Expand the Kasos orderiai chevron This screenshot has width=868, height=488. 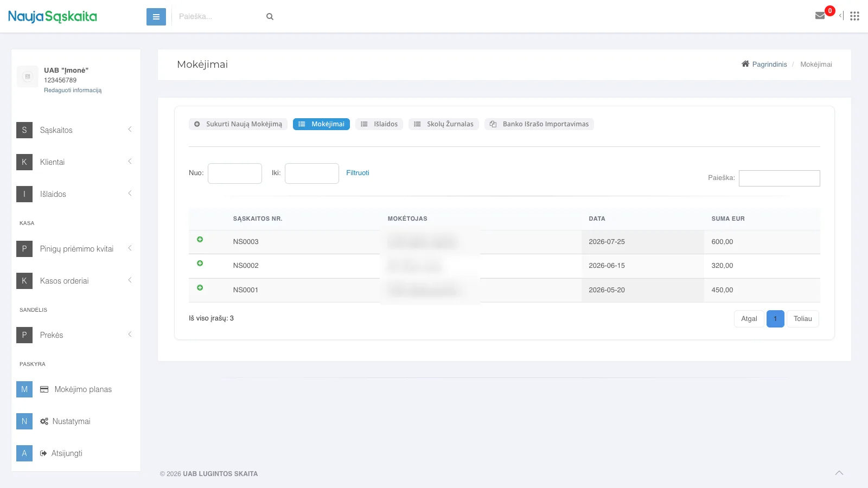point(130,280)
